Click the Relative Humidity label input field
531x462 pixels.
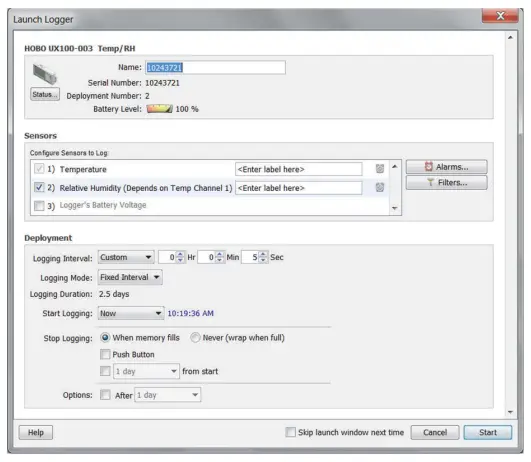tap(299, 188)
